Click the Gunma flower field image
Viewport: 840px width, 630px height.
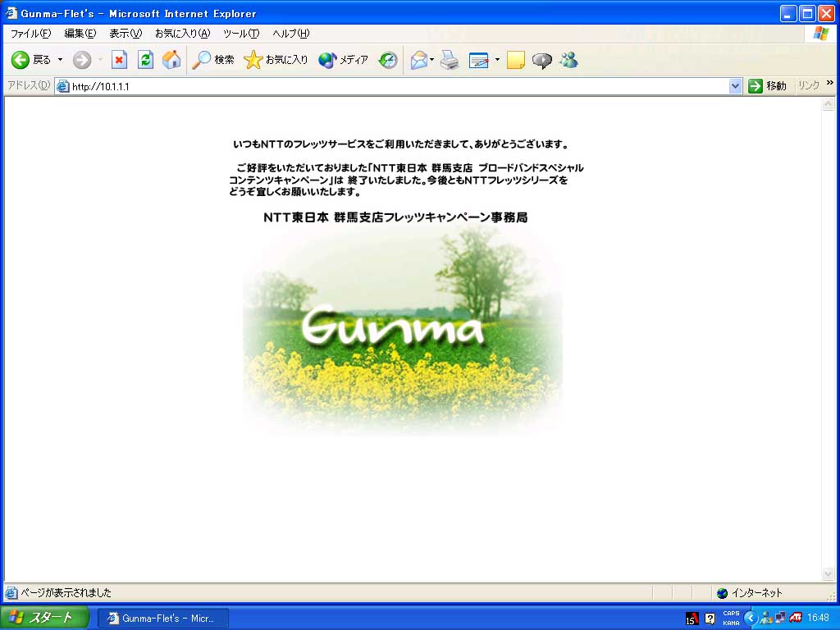coord(402,331)
